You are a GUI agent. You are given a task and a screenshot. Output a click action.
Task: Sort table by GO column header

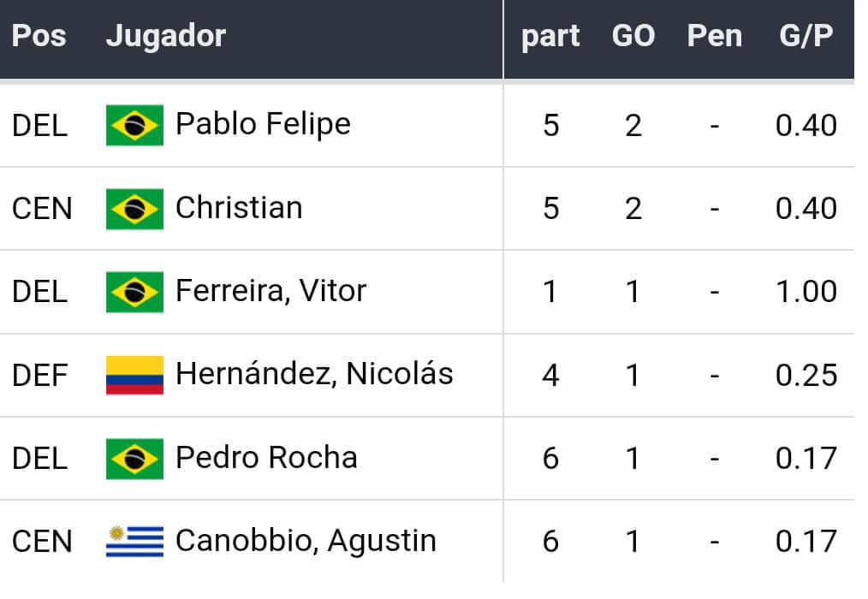(x=633, y=36)
